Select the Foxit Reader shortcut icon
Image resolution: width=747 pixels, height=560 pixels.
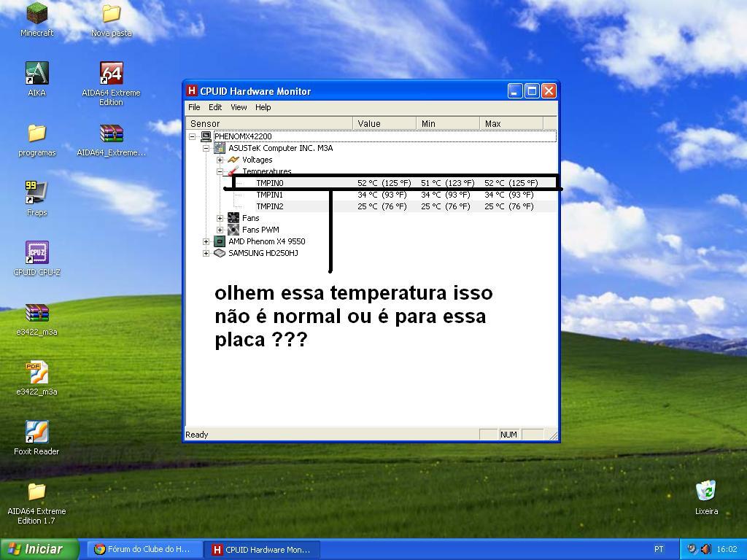pyautogui.click(x=36, y=432)
